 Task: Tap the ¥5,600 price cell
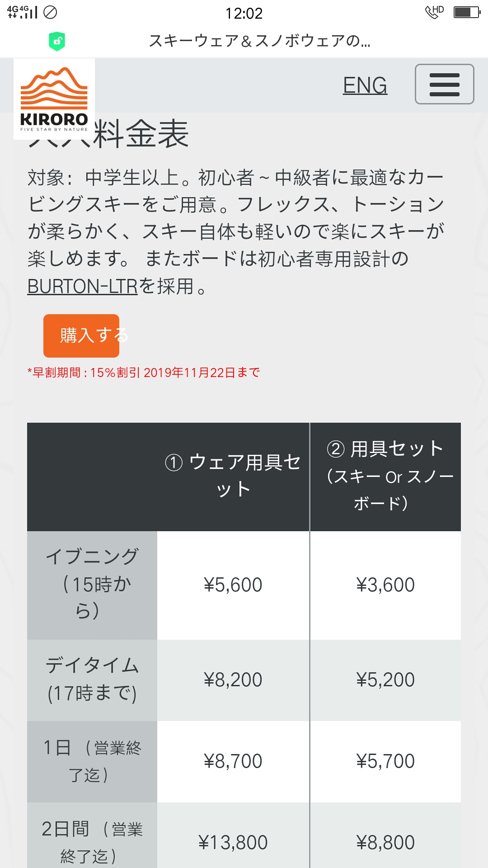pos(233,585)
